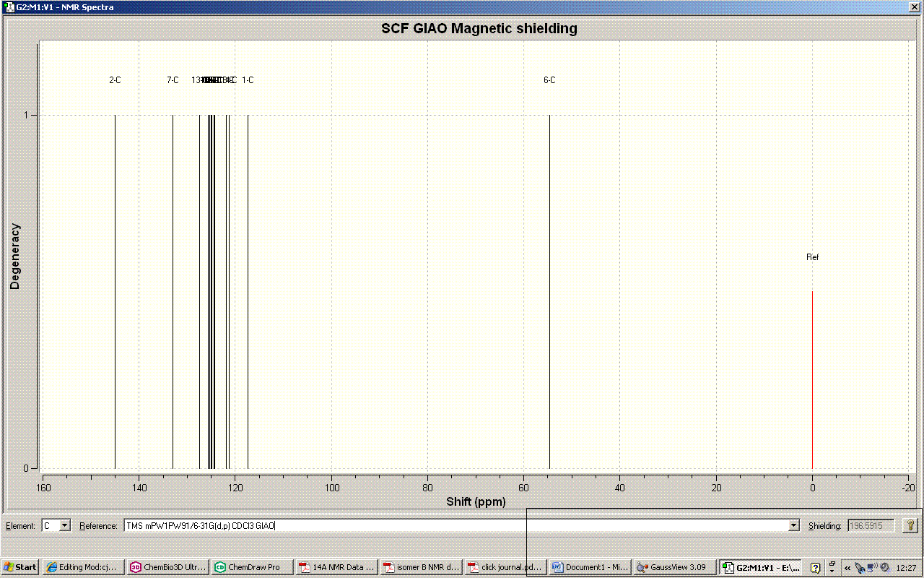
Task: Switch to GaussView 3.09 taskbar button
Action: [675, 567]
